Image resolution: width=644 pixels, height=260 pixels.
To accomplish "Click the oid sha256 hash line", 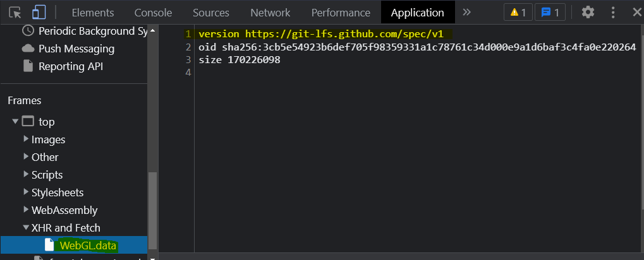I will [417, 47].
